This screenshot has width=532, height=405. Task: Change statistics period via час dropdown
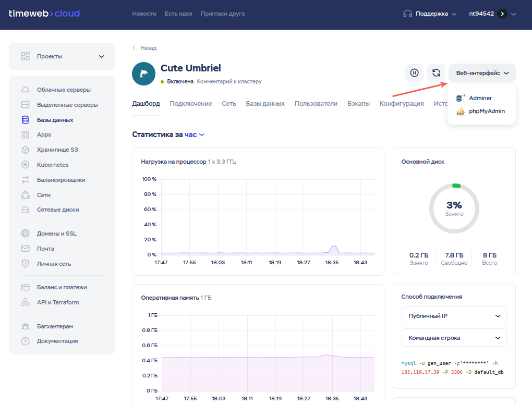[x=194, y=134]
